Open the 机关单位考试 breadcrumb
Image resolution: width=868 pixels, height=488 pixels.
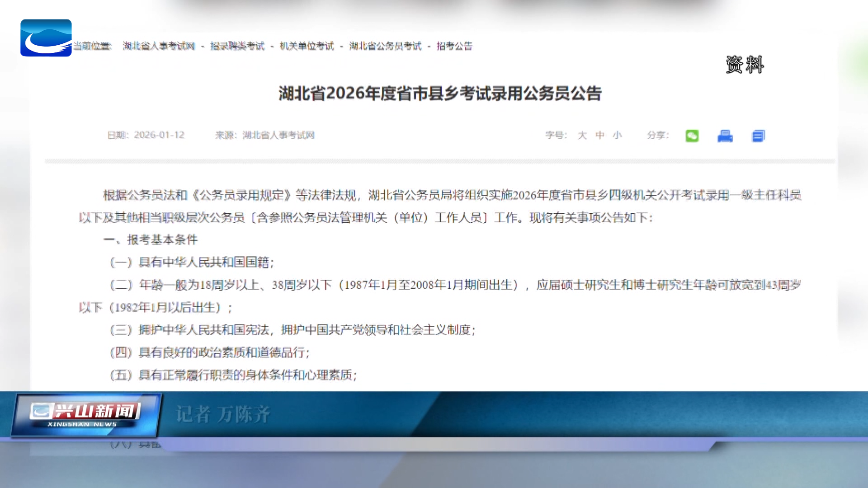307,46
